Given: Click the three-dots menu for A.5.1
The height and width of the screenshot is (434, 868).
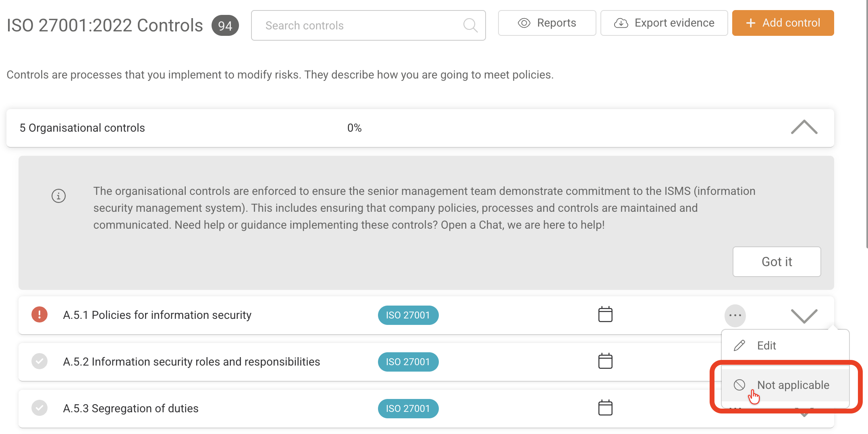Looking at the screenshot, I should (735, 316).
